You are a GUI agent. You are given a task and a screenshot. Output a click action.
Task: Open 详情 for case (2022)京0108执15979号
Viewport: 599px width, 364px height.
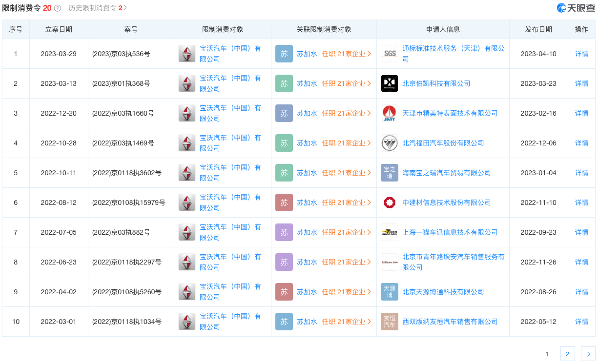pos(581,202)
